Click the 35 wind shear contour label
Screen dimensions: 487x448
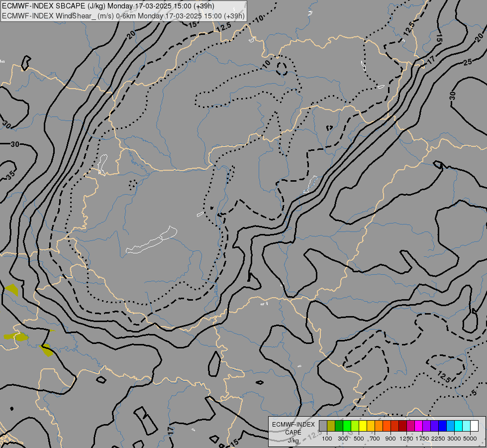pos(10,175)
